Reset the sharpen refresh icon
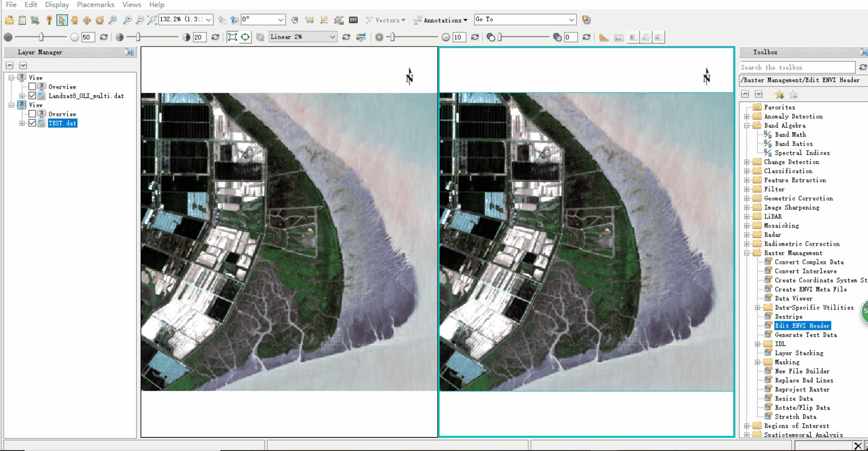 coord(475,37)
